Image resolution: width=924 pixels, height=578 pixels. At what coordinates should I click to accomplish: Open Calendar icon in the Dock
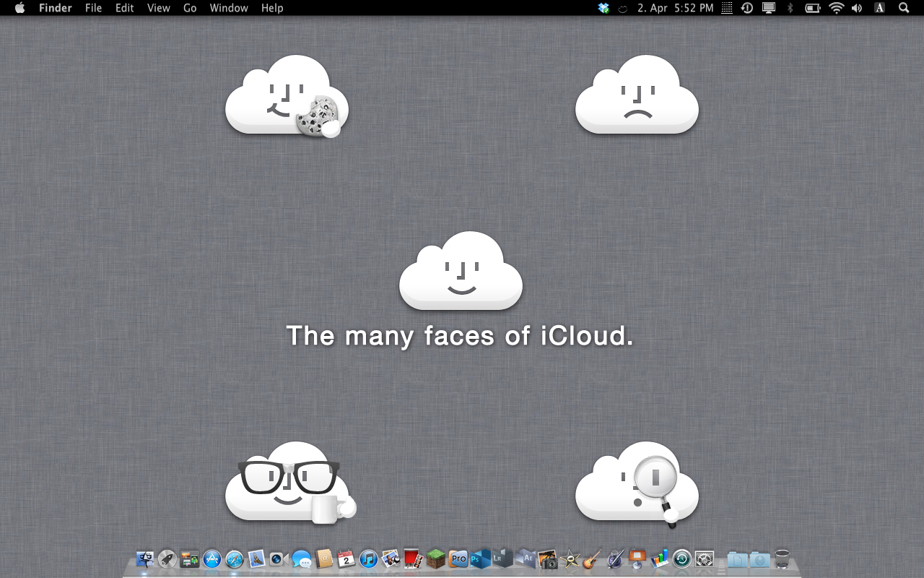(346, 558)
